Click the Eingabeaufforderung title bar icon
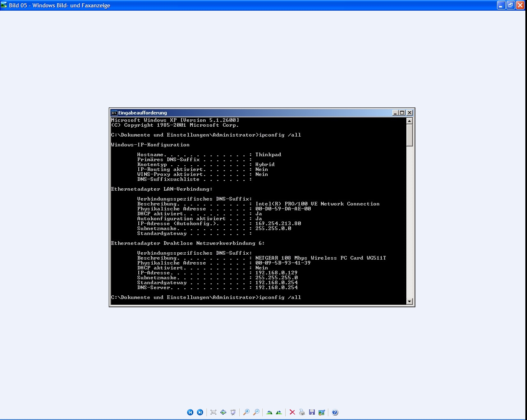This screenshot has width=527, height=420. pos(114,113)
